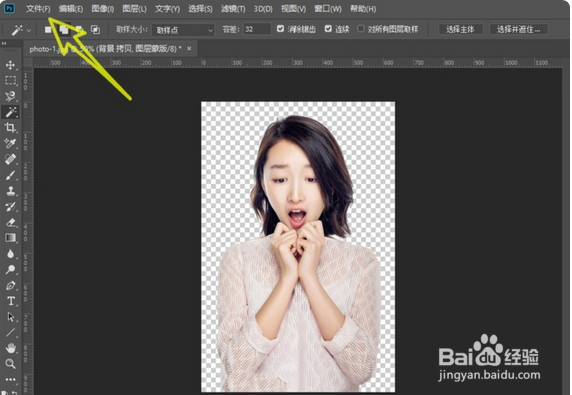Screen dimensions: 572x395
Task: Select the Lasso tool
Action: pos(10,96)
